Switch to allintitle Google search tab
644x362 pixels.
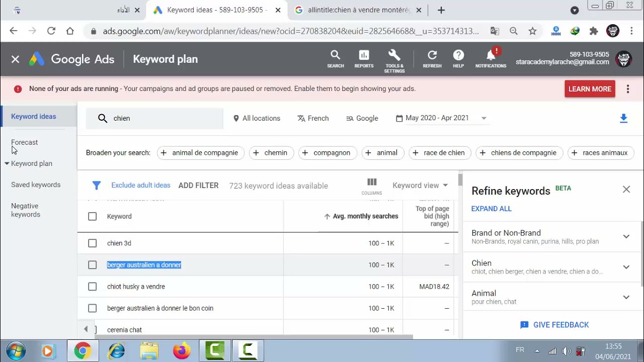click(x=359, y=10)
